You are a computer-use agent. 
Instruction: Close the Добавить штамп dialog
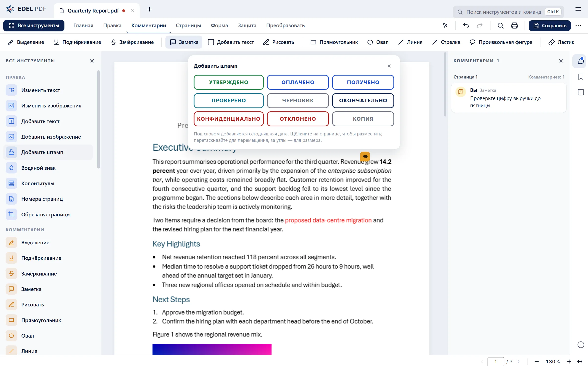pos(389,66)
